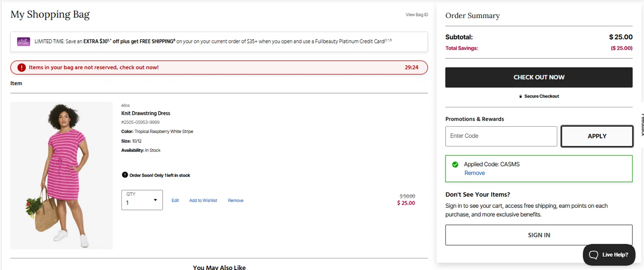The height and width of the screenshot is (270, 644).
Task: Click the 'Order Summary' heading
Action: click(x=472, y=15)
